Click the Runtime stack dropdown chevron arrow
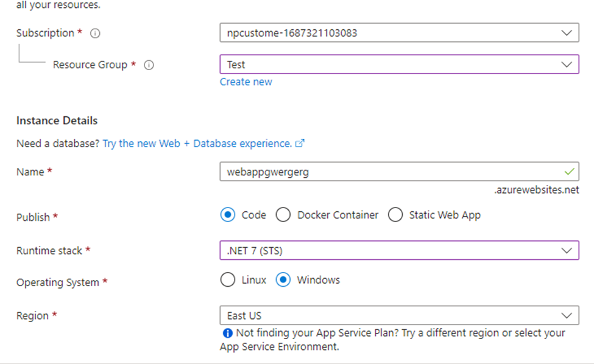The image size is (594, 364). click(x=567, y=250)
